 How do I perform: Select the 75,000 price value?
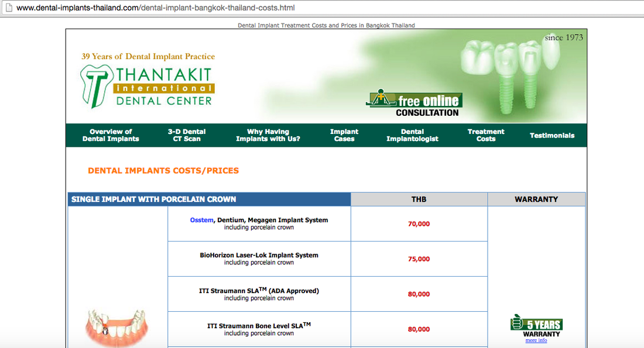pyautogui.click(x=419, y=259)
